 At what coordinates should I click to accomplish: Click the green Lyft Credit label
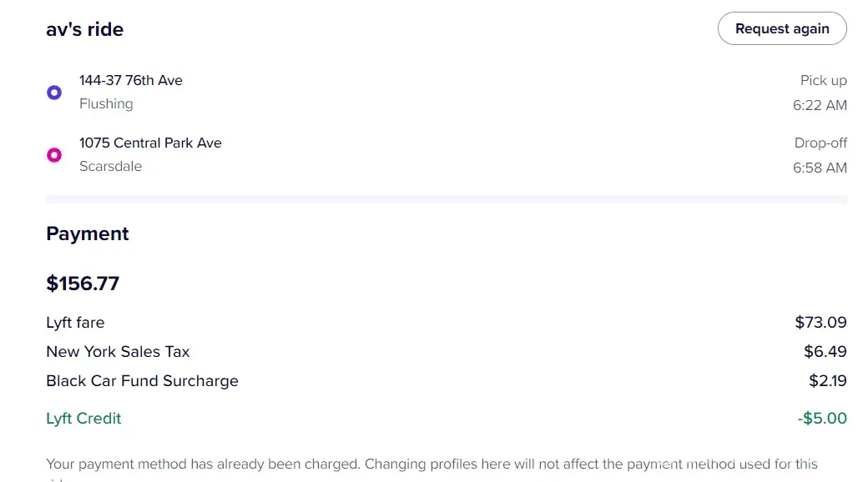(x=83, y=419)
